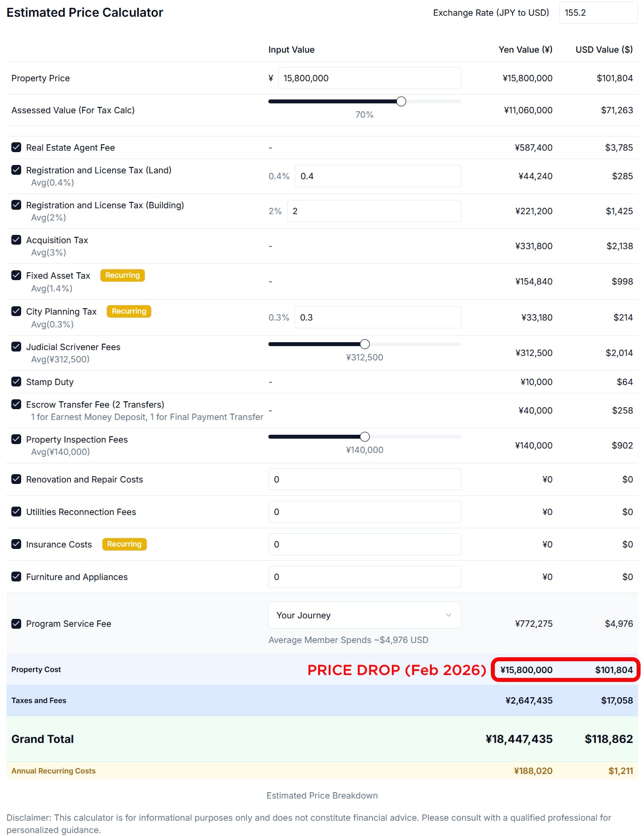Screen dimensions: 644x836
Task: Uncheck the Real Estate Agent Fee checkbox
Action: click(16, 147)
